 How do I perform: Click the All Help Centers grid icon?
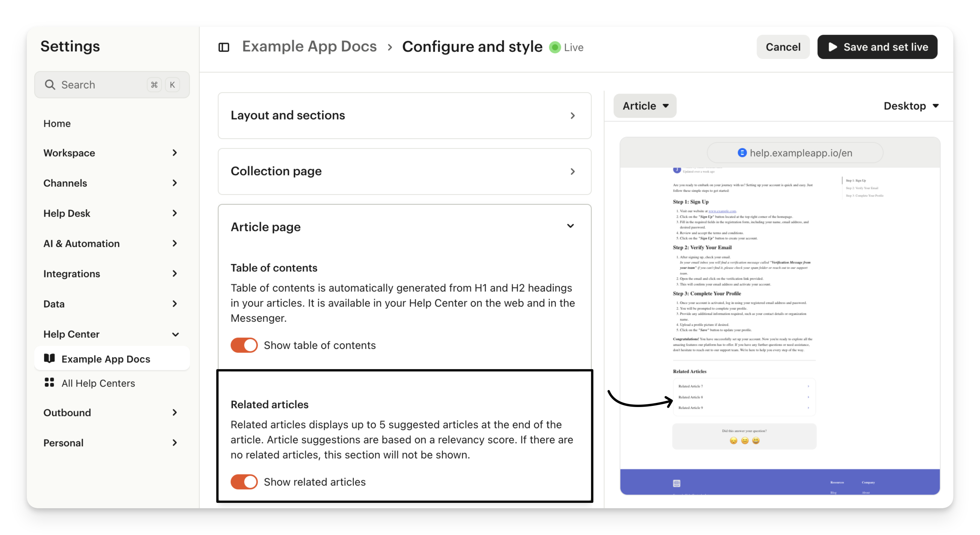pos(49,382)
